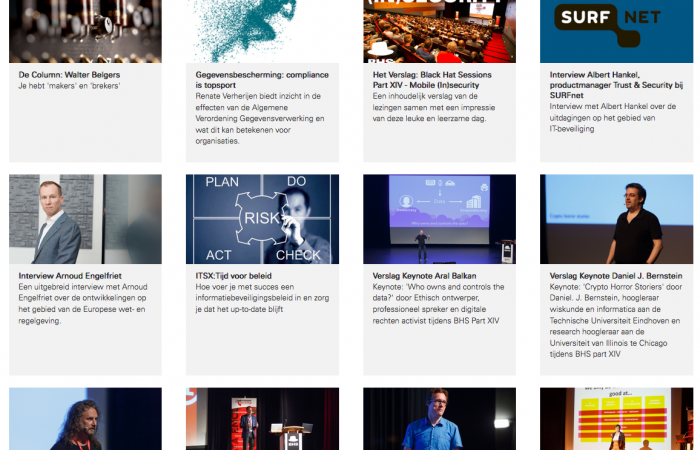Screen dimensions: 700x450
Task: Click description "Keynote: 'Who owns and controls the"
Action: [x=438, y=304]
